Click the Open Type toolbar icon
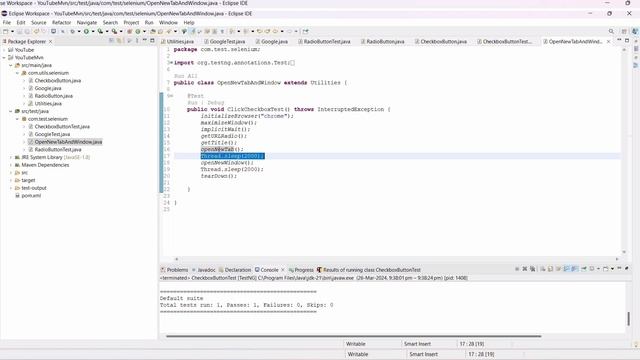Screen dimensions: 640x360 [152, 31]
